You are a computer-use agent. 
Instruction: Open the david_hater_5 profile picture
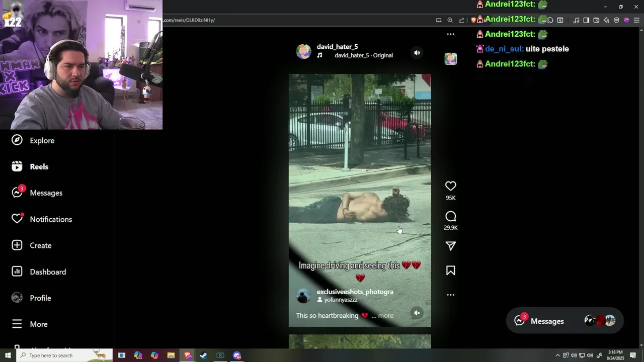coord(303,51)
